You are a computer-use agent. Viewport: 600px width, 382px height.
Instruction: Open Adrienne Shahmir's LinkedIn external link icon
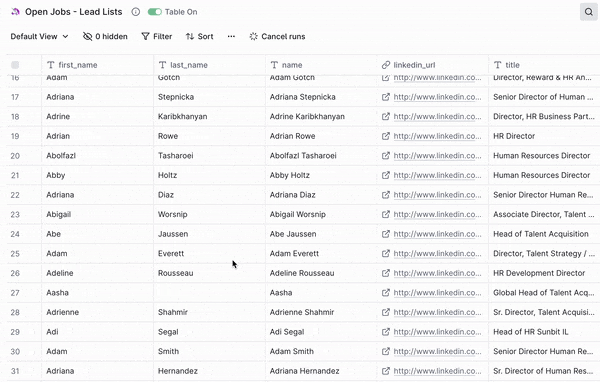point(386,312)
